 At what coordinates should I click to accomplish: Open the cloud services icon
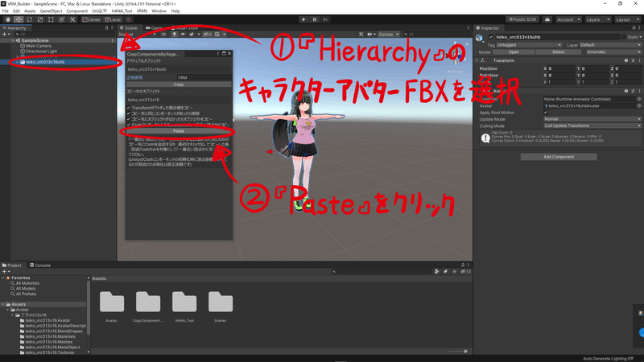point(547,19)
